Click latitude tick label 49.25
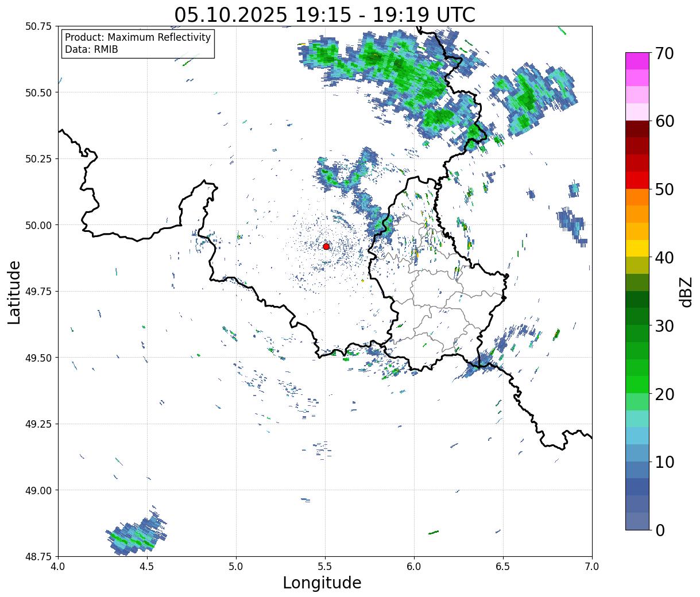The width and height of the screenshot is (700, 597). [x=38, y=424]
